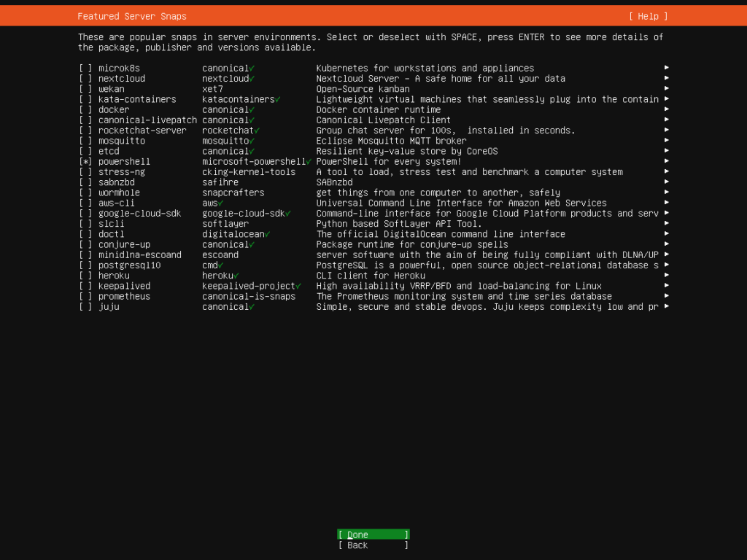
Task: Open the heroku row details arrow
Action: click(x=667, y=275)
